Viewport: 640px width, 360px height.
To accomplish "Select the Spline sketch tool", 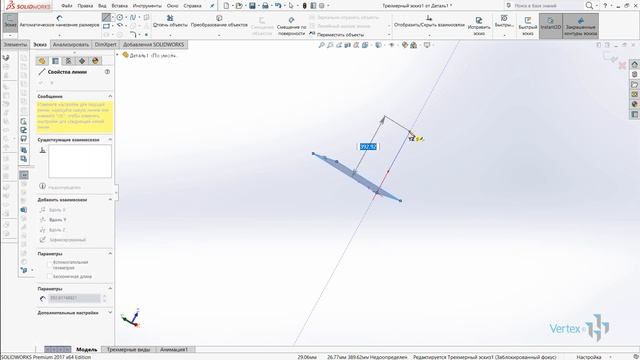I will coord(133,17).
